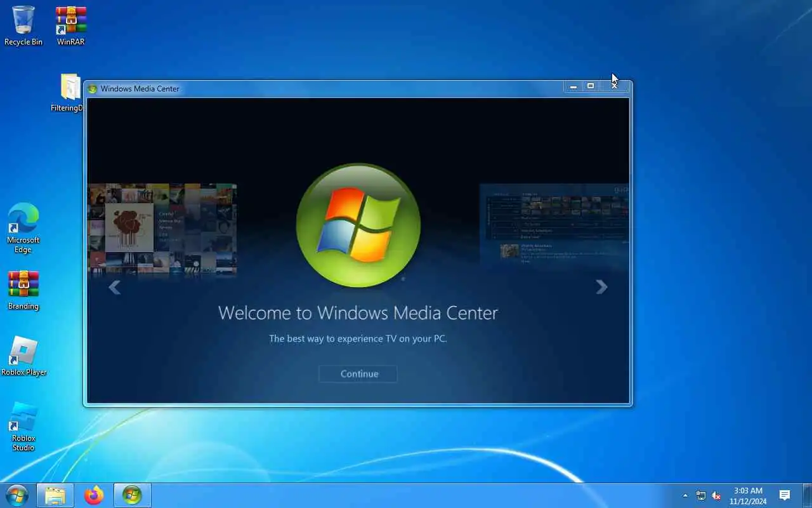Open the clock showing 3:03 AM
Image resolution: width=812 pixels, height=508 pixels.
[x=748, y=495]
